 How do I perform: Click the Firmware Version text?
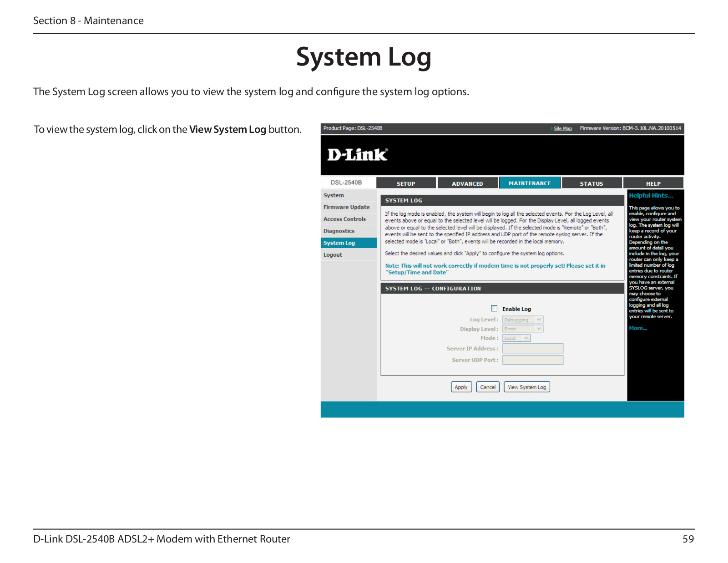tap(630, 128)
